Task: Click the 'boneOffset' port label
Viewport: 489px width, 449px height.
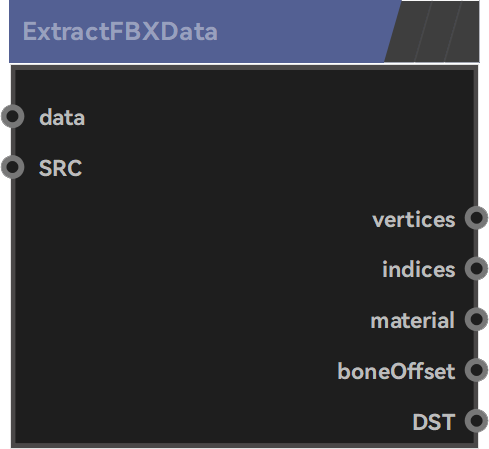Action: point(396,371)
